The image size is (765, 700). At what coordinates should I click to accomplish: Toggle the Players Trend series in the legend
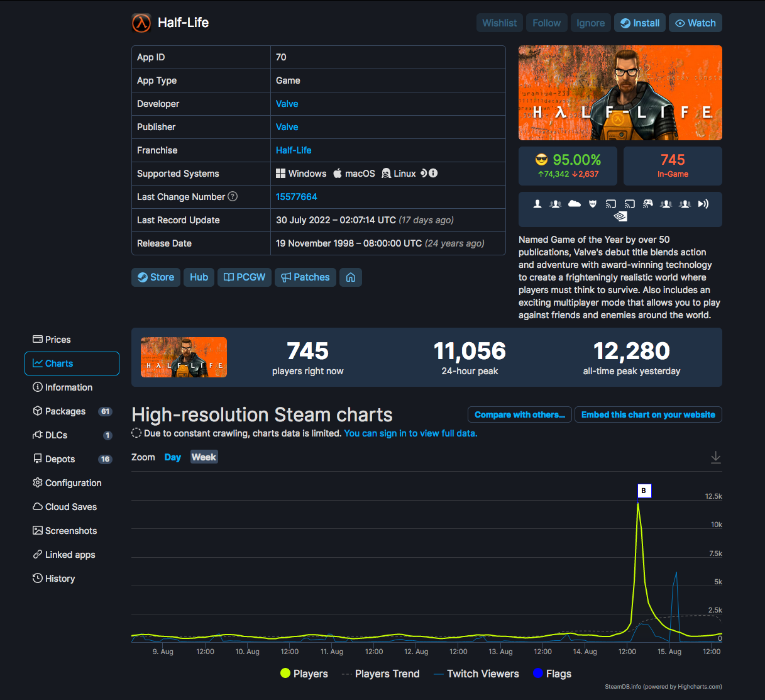click(381, 674)
